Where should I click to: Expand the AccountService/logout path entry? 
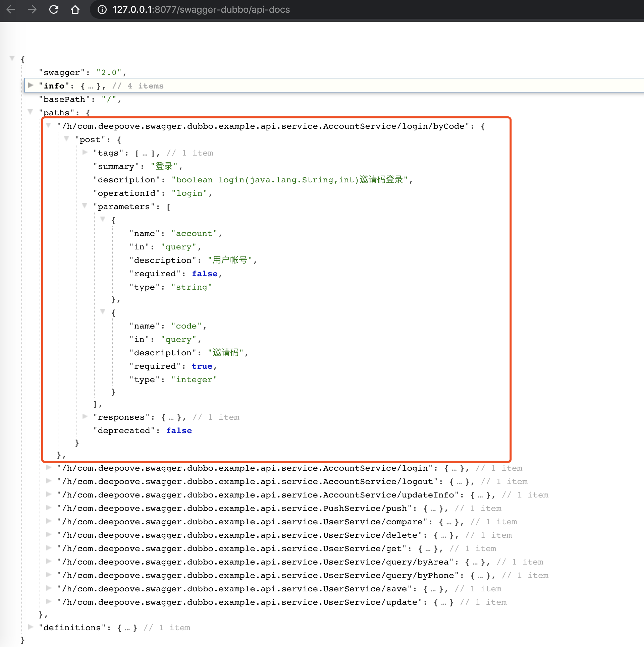coord(49,481)
